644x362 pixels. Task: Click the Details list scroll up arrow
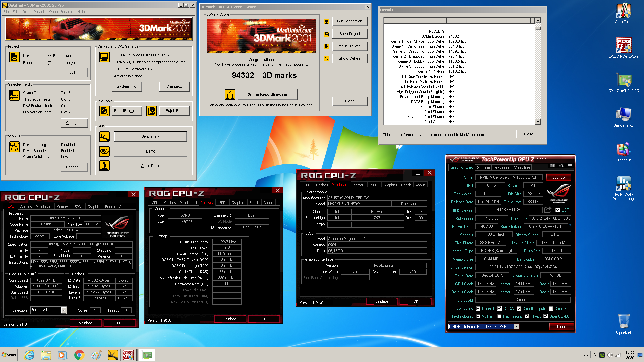(x=538, y=20)
